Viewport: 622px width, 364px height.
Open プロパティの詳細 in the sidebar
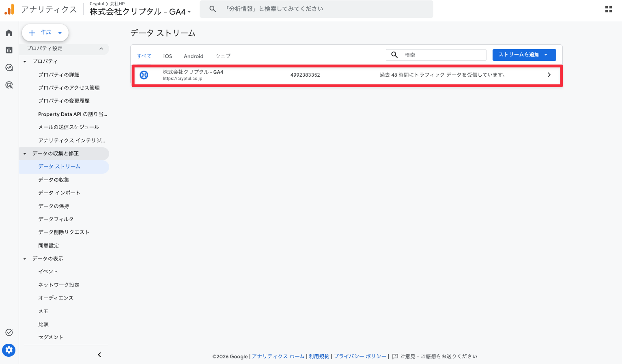(x=59, y=75)
